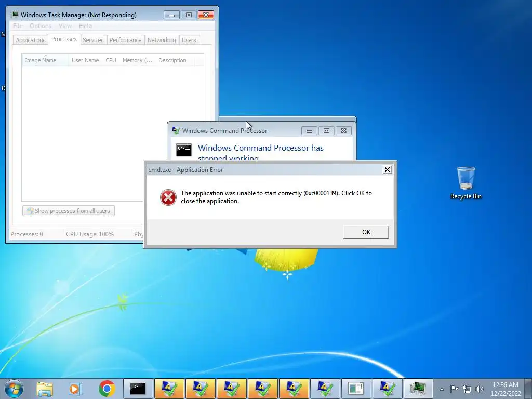Click the 'Processes: 0' status bar text
Image resolution: width=532 pixels, height=399 pixels.
tap(27, 234)
